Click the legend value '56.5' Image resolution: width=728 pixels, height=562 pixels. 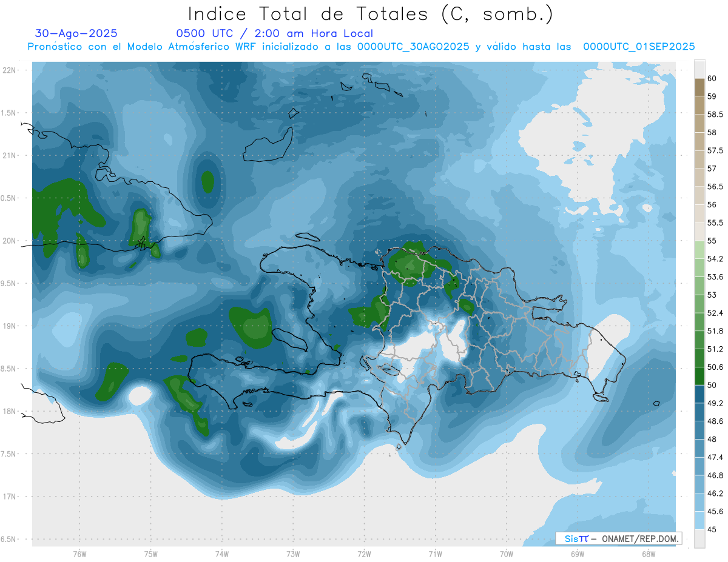[715, 187]
